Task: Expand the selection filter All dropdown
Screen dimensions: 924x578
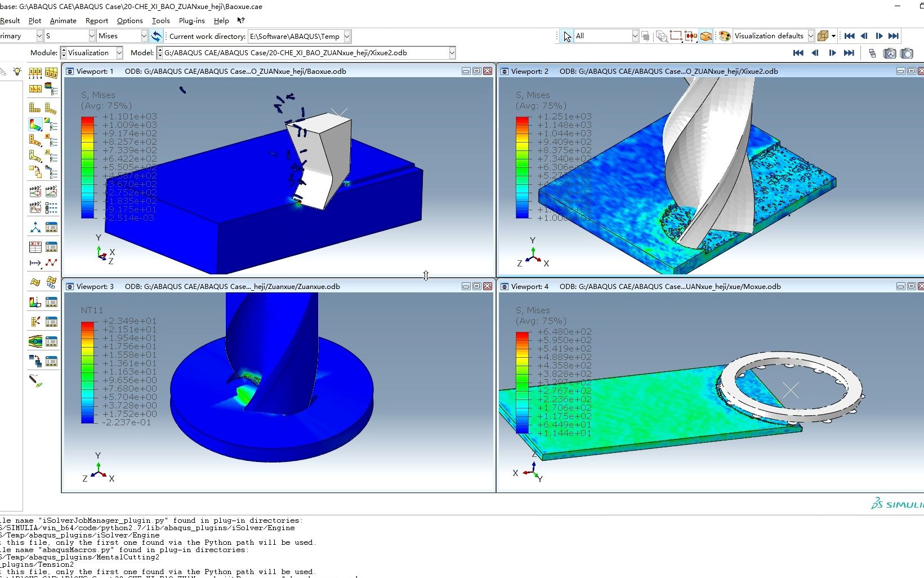Action: tap(635, 36)
